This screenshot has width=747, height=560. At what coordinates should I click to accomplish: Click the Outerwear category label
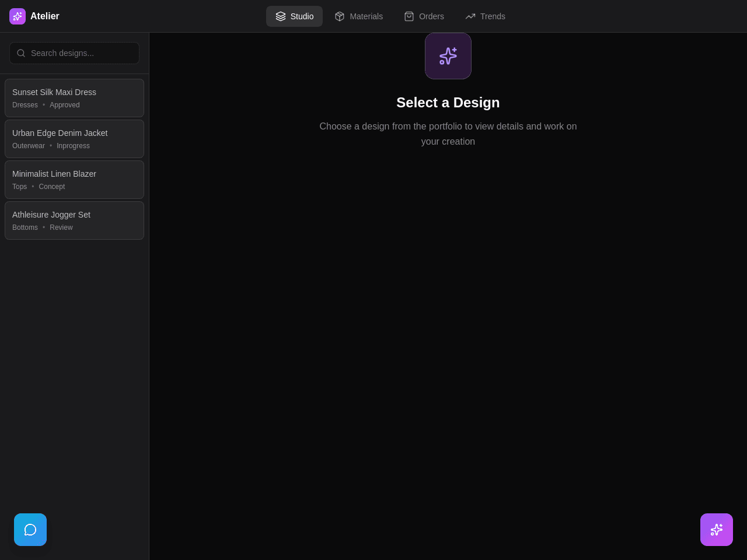(29, 146)
